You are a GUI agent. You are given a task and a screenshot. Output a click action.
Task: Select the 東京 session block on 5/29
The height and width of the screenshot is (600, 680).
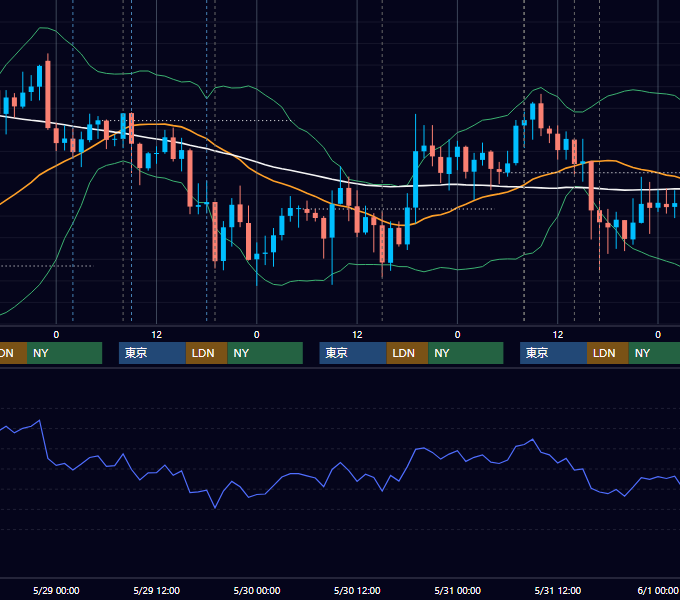tap(152, 353)
